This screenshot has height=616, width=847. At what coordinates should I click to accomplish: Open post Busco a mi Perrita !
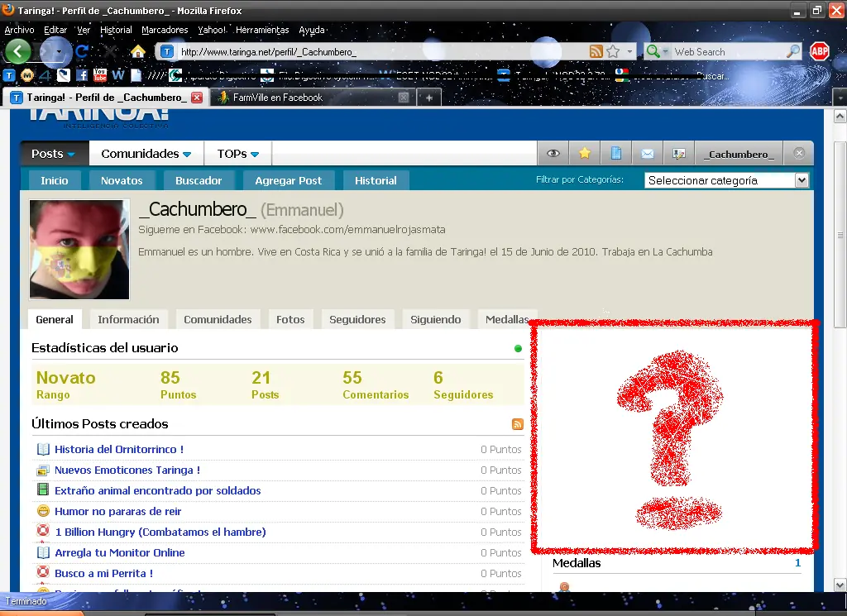[103, 573]
